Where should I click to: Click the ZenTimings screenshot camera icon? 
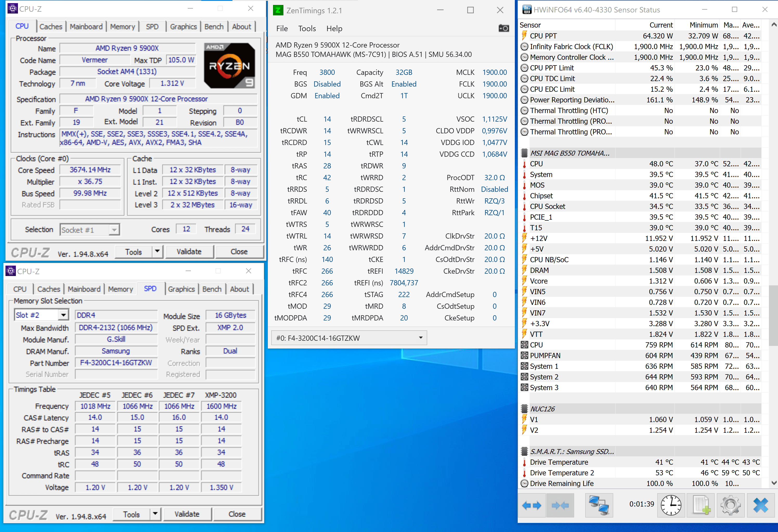click(x=503, y=28)
